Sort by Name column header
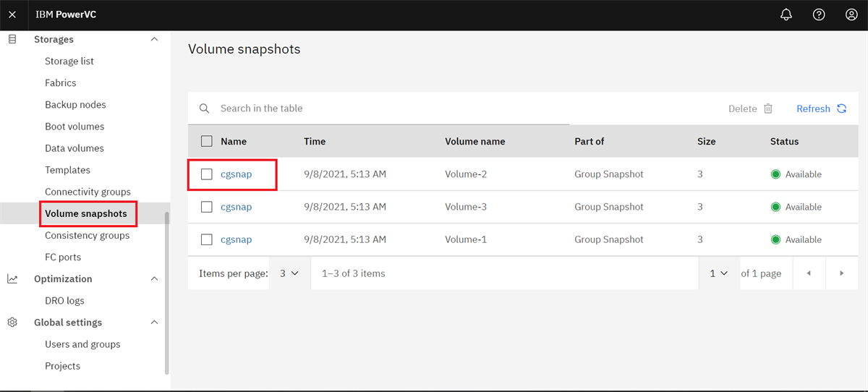868x392 pixels. [x=234, y=142]
